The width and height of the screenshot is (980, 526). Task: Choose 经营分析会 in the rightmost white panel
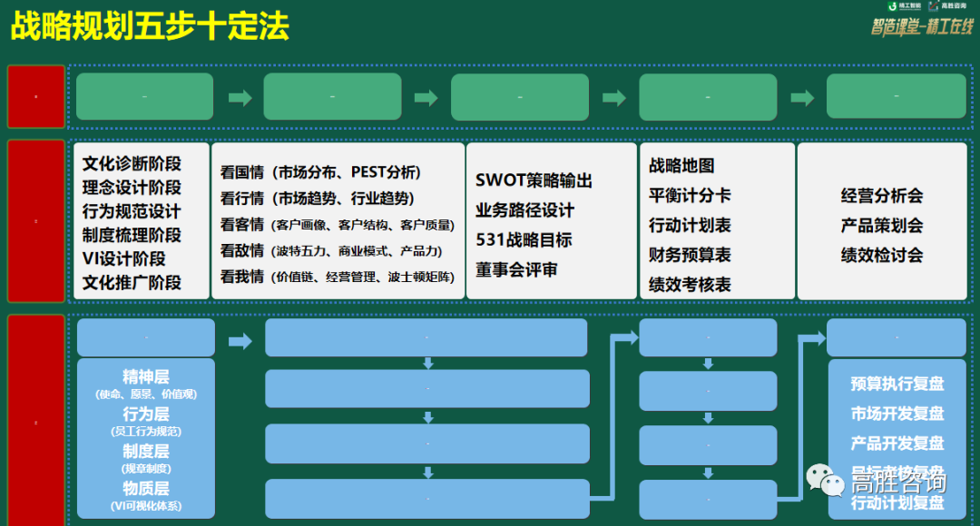click(x=881, y=196)
